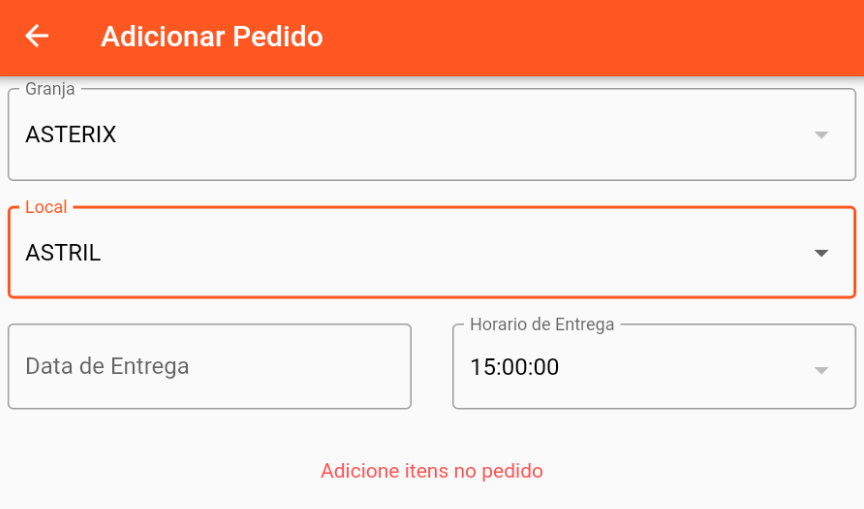Click empty space inside the Horario de Entrega box
Image resolution: width=864 pixels, height=509 pixels.
[x=680, y=368]
